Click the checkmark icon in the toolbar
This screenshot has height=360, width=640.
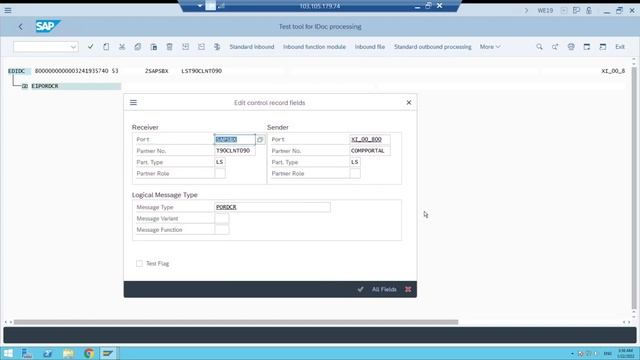tap(90, 47)
